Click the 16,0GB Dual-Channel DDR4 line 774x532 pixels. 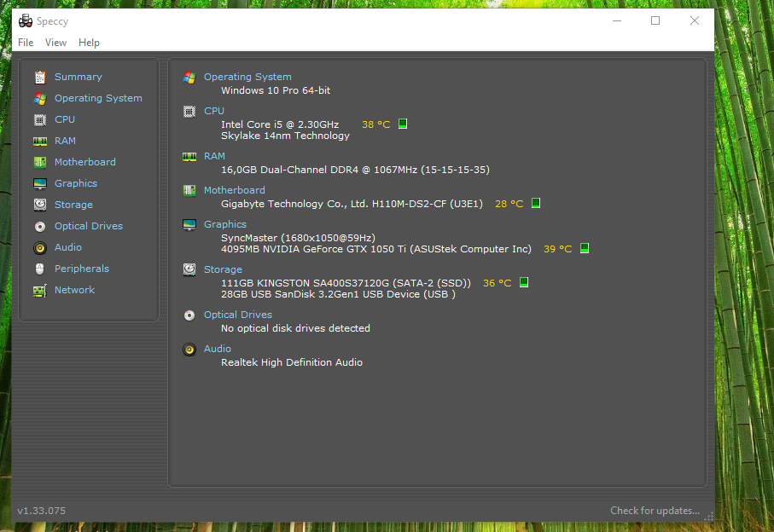355,170
